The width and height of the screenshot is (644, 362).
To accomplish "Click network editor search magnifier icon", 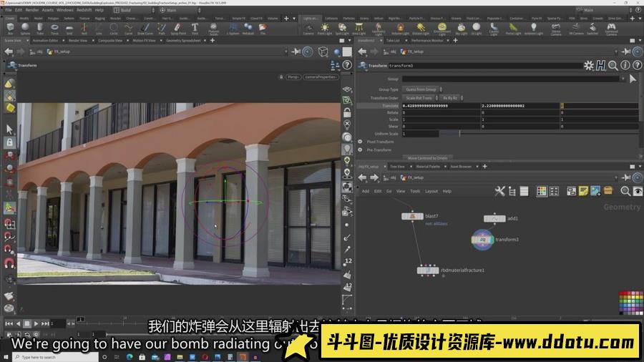I will [x=625, y=191].
